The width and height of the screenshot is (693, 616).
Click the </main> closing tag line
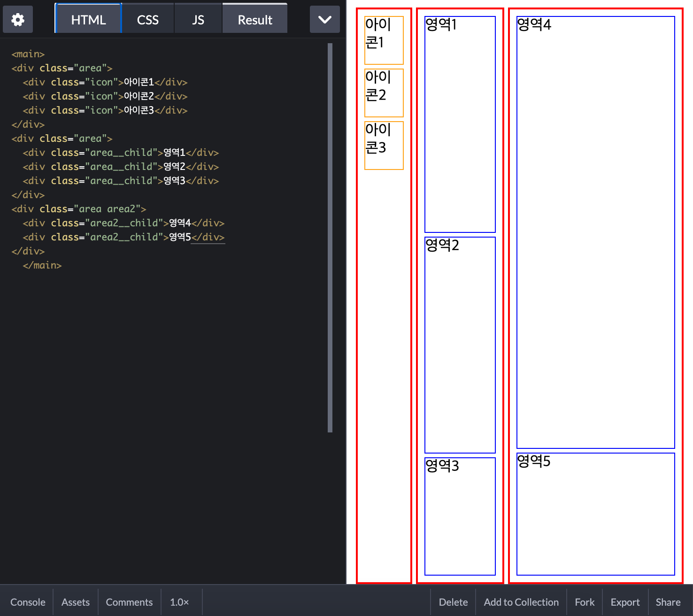pyautogui.click(x=42, y=265)
